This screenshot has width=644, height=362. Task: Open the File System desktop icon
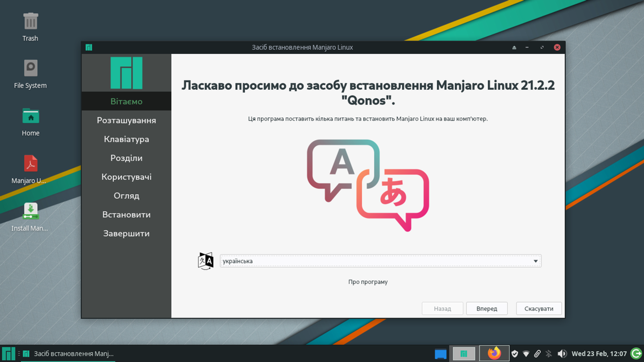(x=31, y=68)
